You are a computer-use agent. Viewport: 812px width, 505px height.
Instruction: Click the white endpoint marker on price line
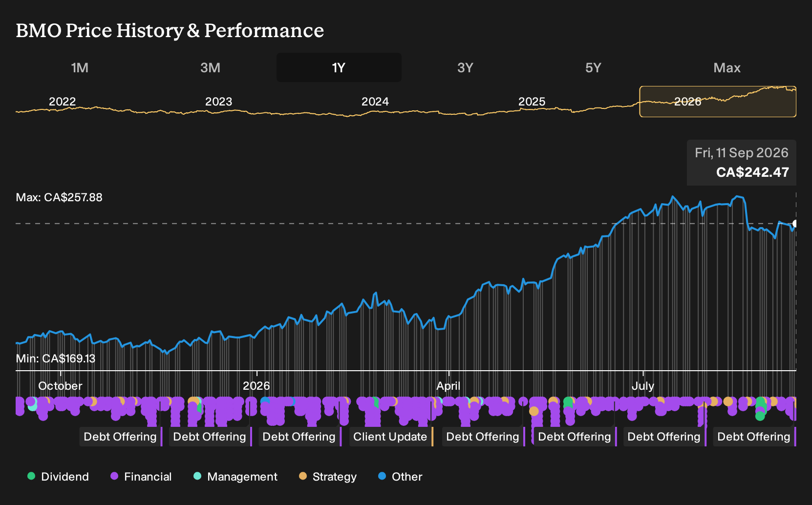coord(795,224)
